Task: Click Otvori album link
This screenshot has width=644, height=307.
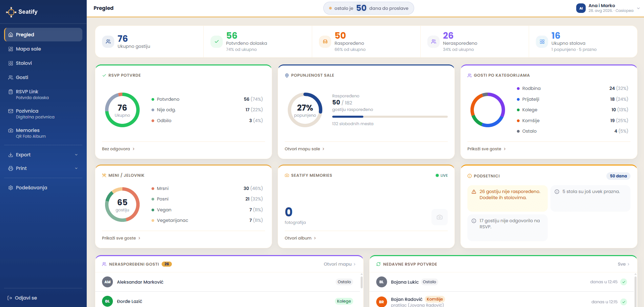Action: 300,238
